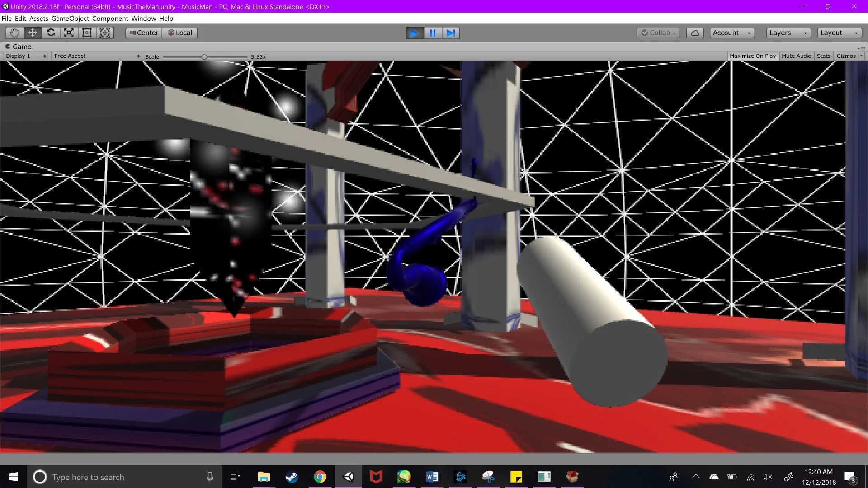
Task: Pause the running game
Action: click(433, 33)
